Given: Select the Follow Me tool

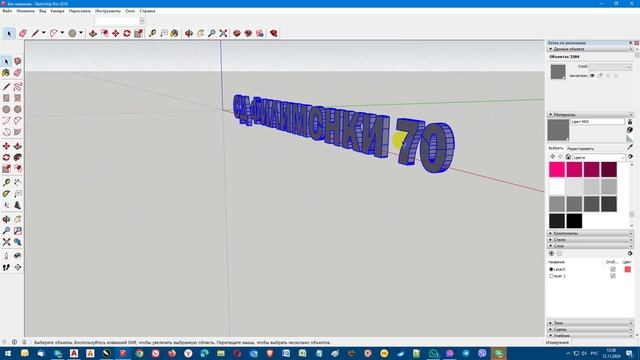Looking at the screenshot, I should [18, 158].
